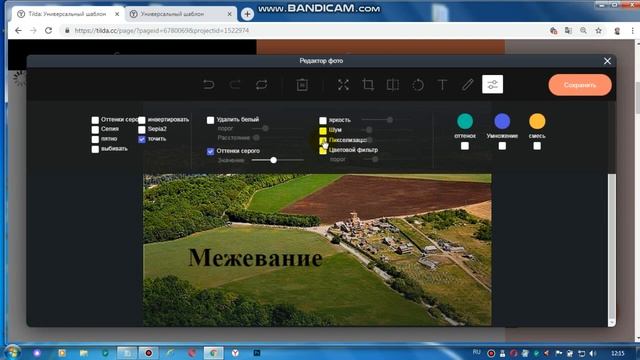The image size is (640, 360).
Task: Open the translate page icon
Action: pyautogui.click(x=568, y=31)
